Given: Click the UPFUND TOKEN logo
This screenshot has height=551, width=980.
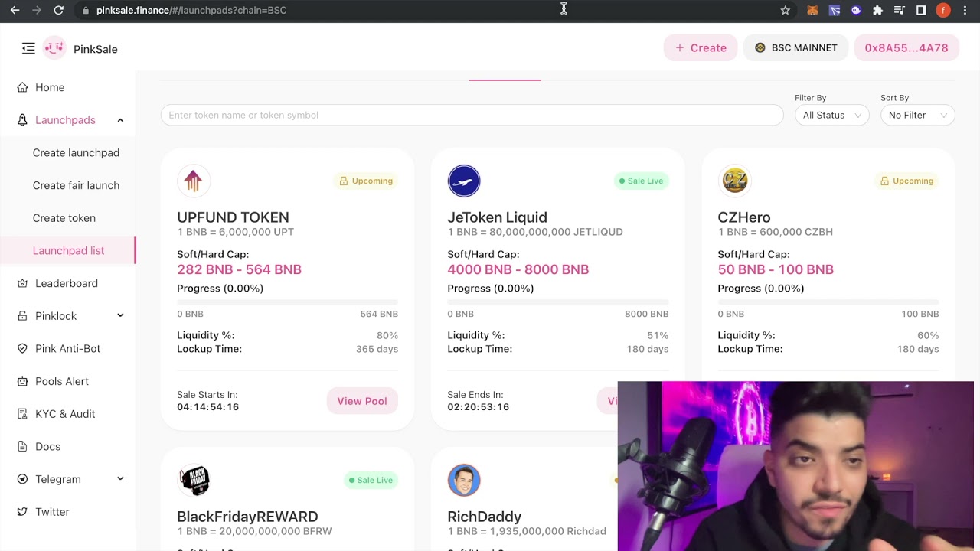Looking at the screenshot, I should [x=193, y=181].
